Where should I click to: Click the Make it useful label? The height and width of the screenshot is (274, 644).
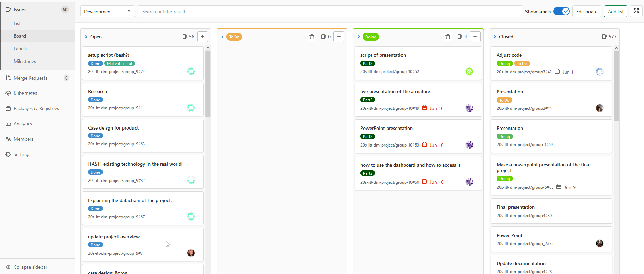pos(120,63)
